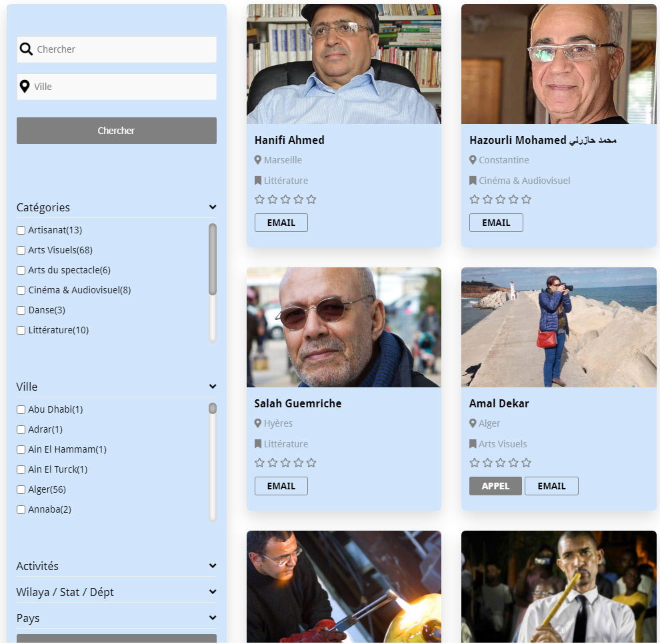Click the EMAIL button under Hanifi Ahmed

[x=281, y=223]
